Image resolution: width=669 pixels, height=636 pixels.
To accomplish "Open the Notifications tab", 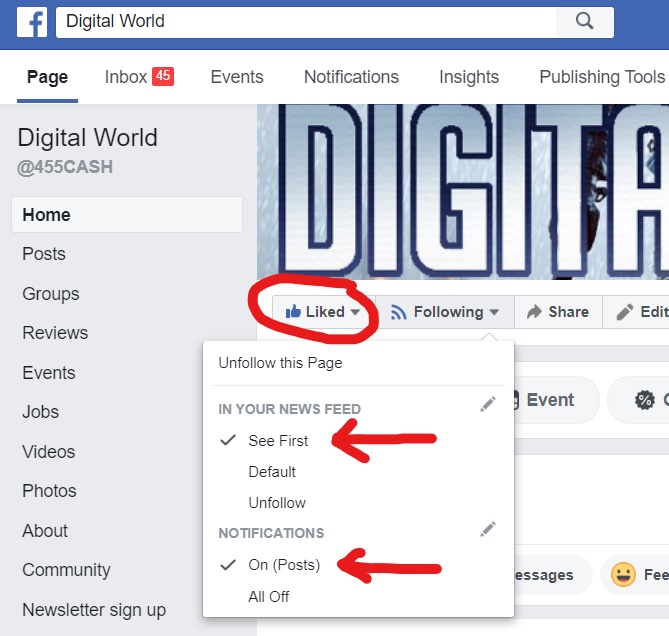I will (351, 77).
